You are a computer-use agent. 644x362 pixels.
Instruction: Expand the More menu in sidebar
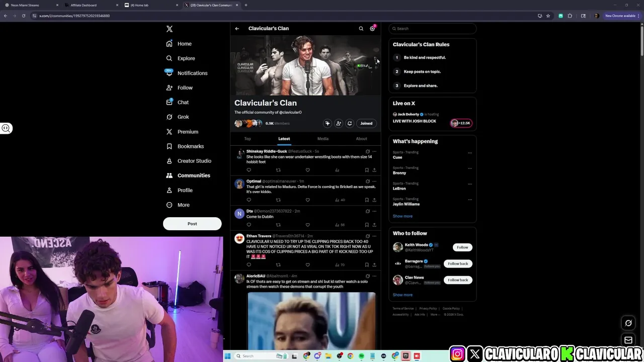178,205
